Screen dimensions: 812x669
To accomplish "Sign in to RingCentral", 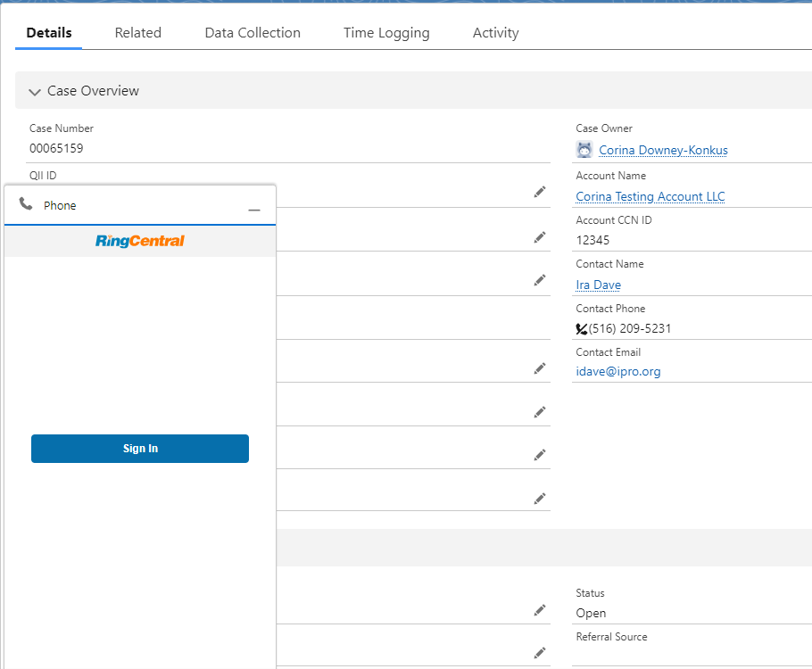I will pos(140,449).
